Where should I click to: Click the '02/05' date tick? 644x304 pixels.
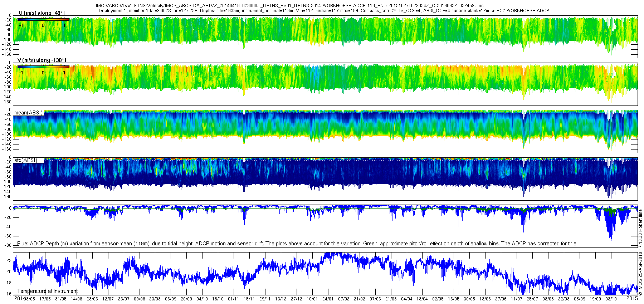[438, 299]
